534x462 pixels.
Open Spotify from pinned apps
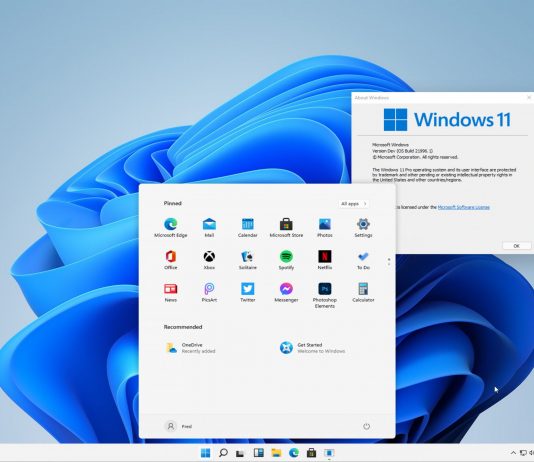point(286,260)
